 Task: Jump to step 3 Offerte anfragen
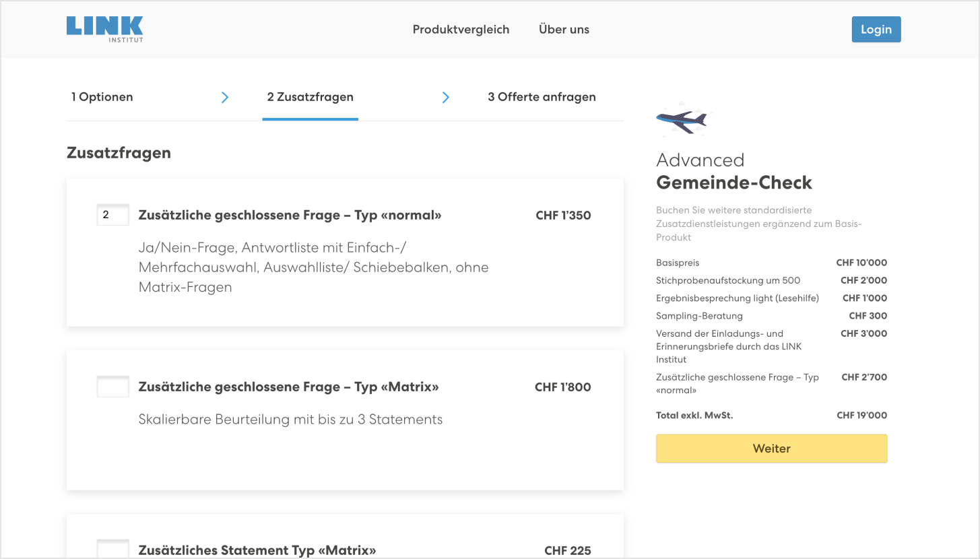[x=542, y=97]
